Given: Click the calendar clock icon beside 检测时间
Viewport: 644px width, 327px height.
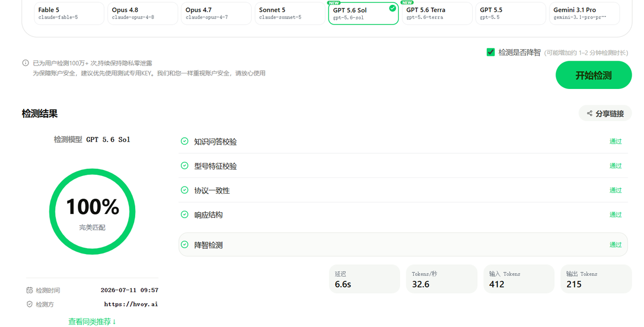Looking at the screenshot, I should point(30,290).
